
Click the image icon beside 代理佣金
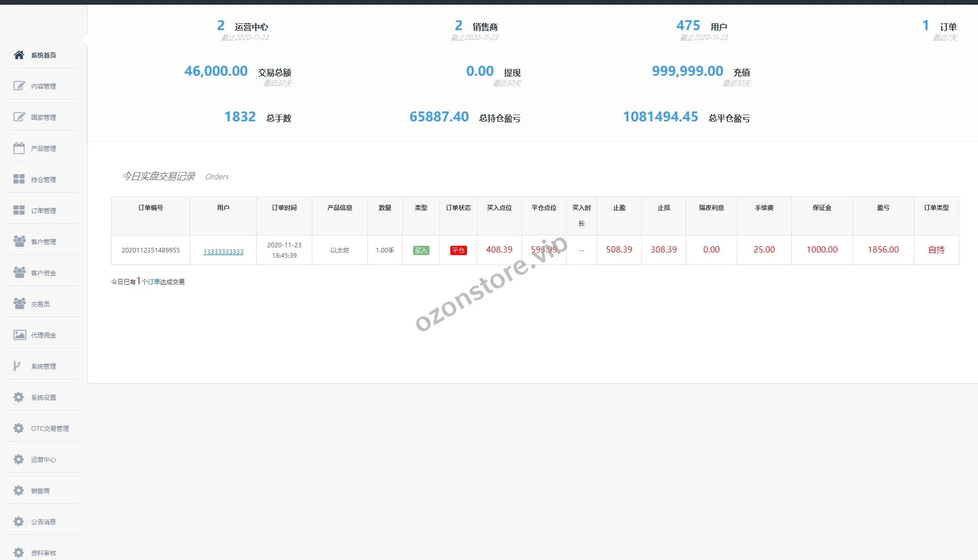tap(19, 335)
